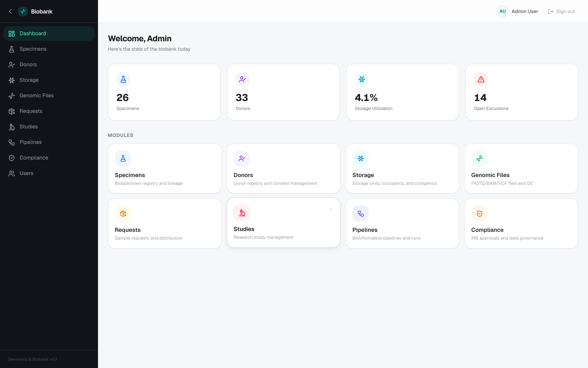Click blue flask icon in Specimens module
This screenshot has width=588, height=368.
point(123,159)
